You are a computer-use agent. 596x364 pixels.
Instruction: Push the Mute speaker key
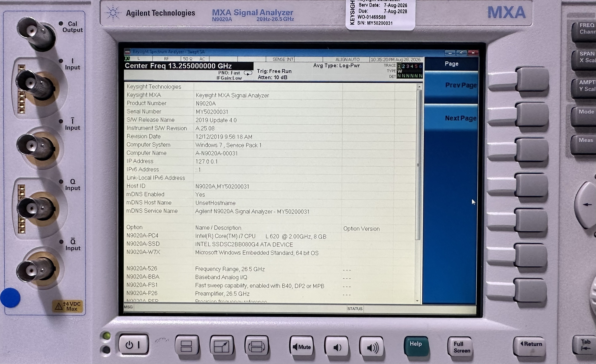301,347
